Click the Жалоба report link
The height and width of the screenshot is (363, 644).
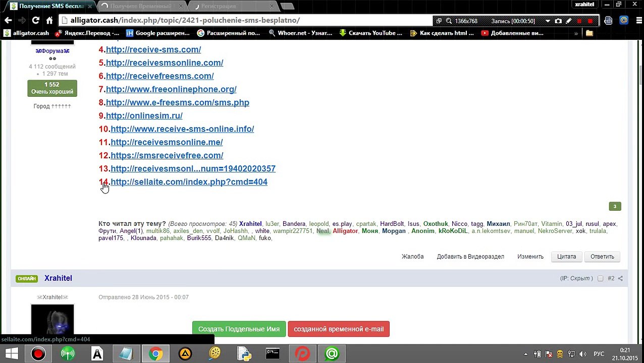coord(413,257)
